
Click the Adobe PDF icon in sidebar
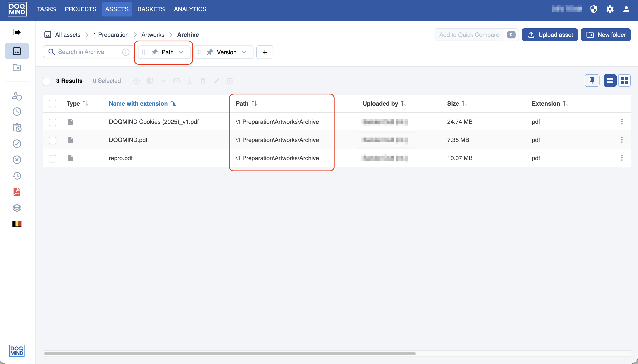coord(17,192)
